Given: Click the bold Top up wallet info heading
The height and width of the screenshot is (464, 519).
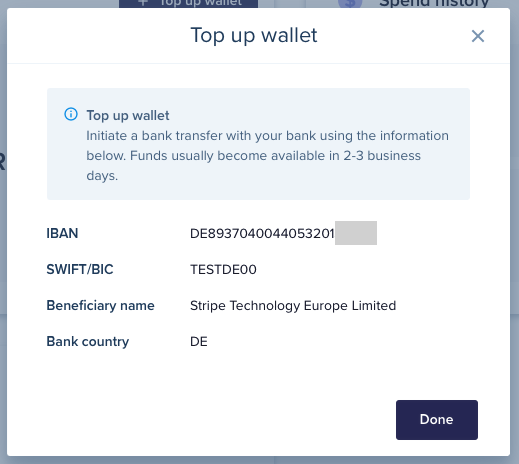Looking at the screenshot, I should coord(128,116).
